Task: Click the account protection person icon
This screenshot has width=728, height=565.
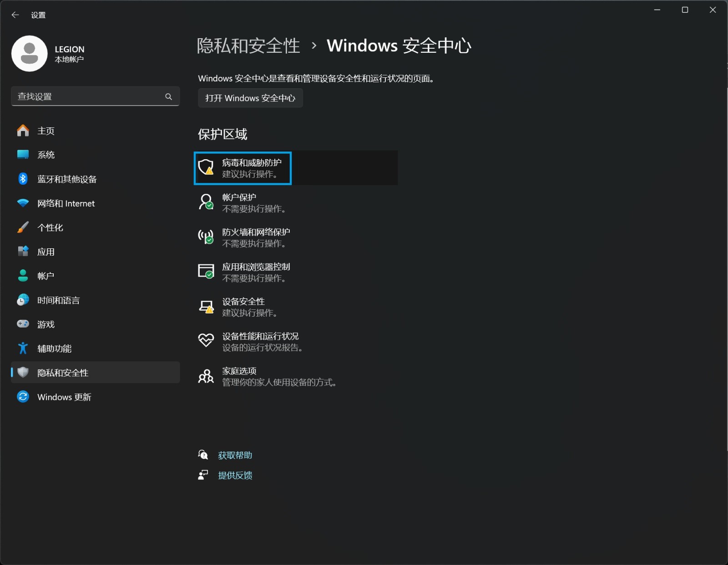Action: (x=206, y=202)
